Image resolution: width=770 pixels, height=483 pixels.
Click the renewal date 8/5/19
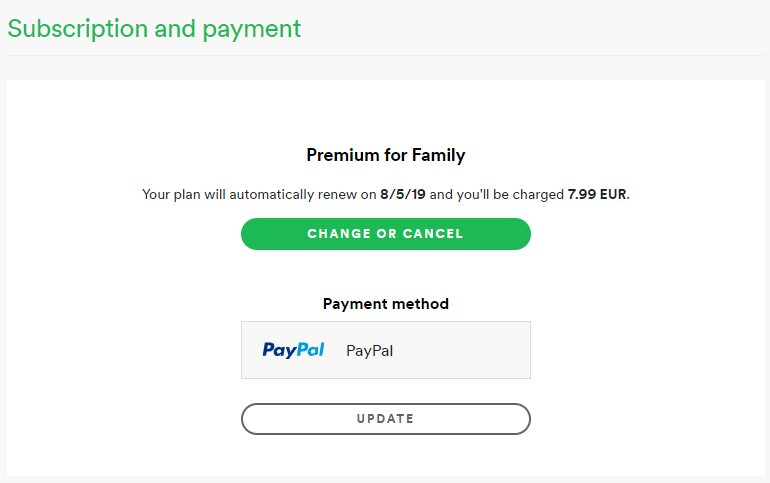[403, 194]
